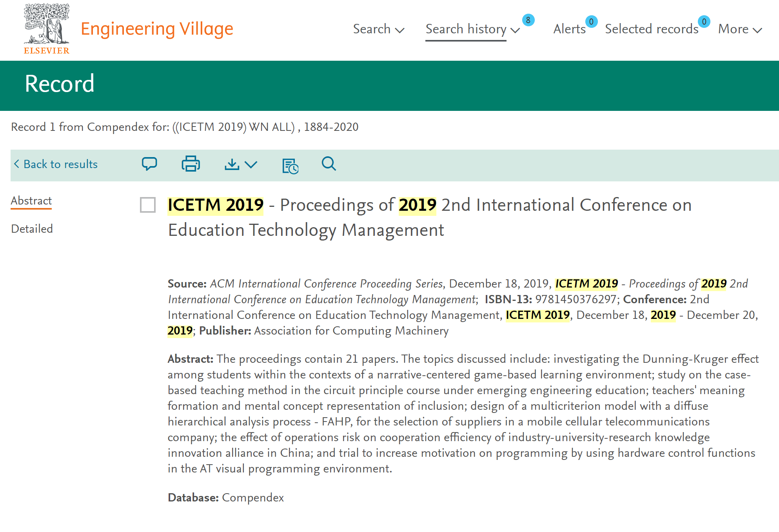779x532 pixels.
Task: Click the comment speech bubble icon
Action: (149, 164)
